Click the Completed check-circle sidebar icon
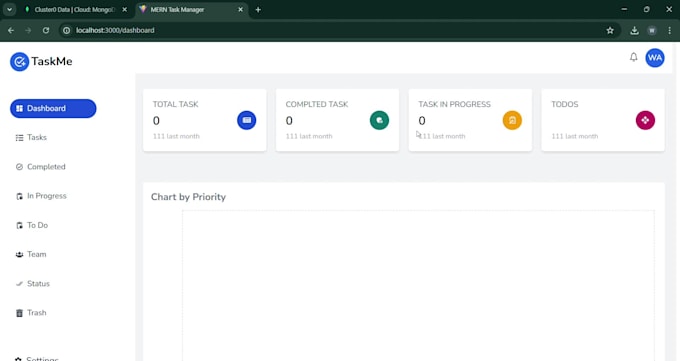 click(20, 167)
